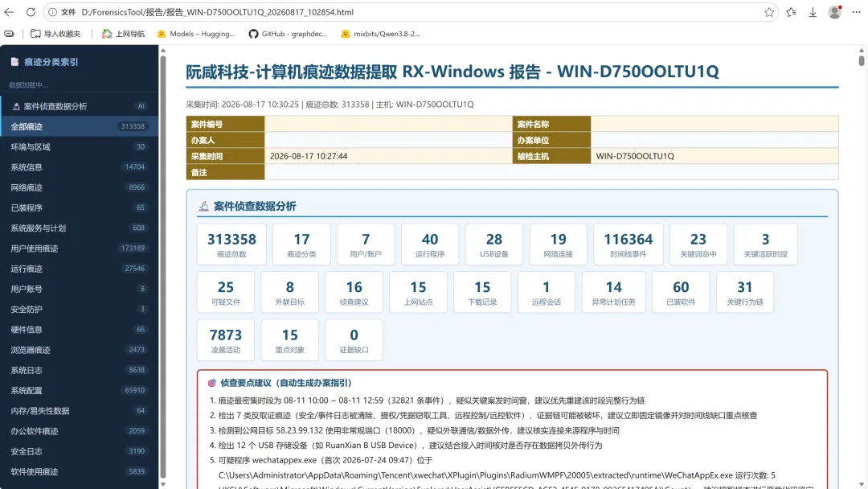Open the browser settings ellipsis menu
This screenshot has height=489, width=868.
click(856, 12)
